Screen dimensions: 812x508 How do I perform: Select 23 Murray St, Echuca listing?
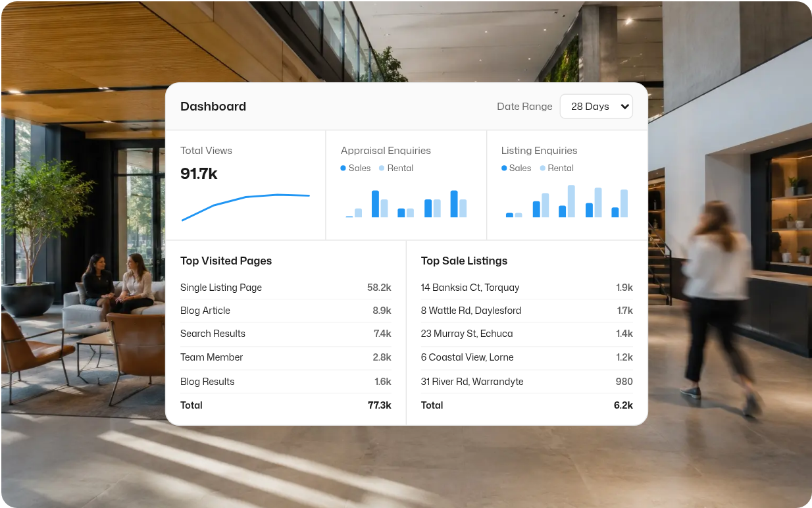(x=527, y=334)
